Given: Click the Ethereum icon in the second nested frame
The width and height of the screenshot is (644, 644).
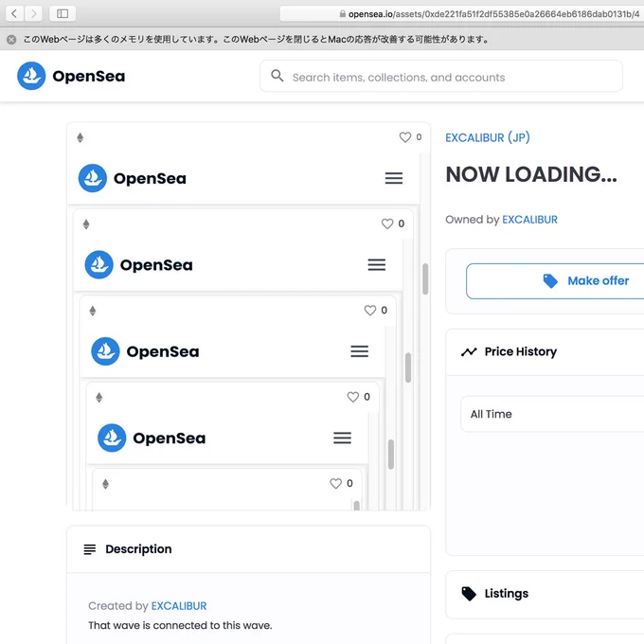Looking at the screenshot, I should click(86, 224).
